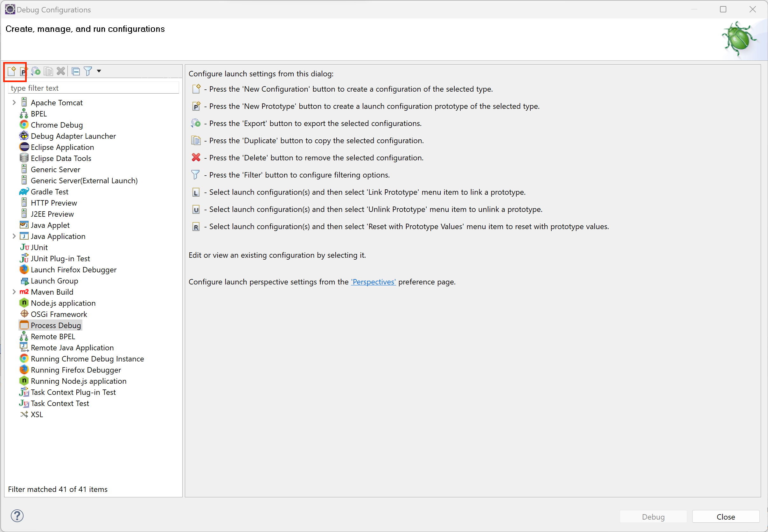Select the JUnit launch type
768x532 pixels.
point(39,247)
